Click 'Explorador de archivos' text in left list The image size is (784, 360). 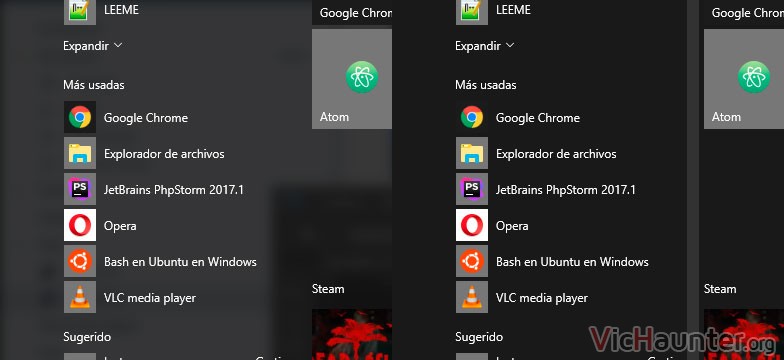pyautogui.click(x=164, y=154)
